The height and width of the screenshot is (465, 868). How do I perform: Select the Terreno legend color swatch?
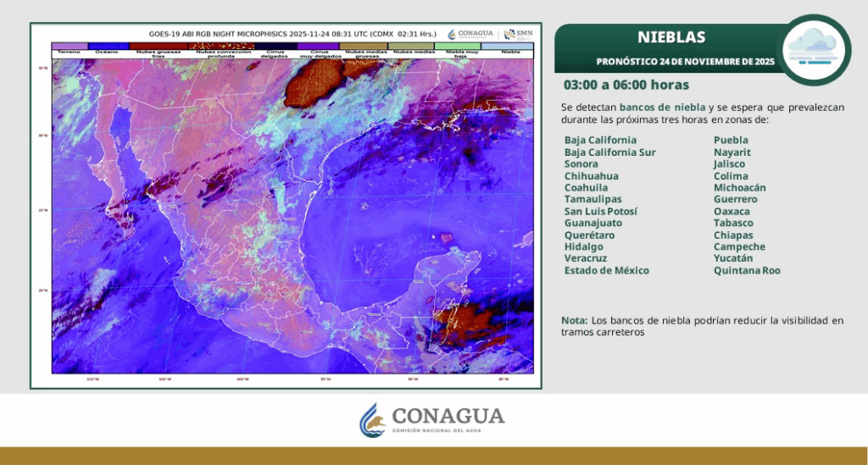(x=69, y=45)
